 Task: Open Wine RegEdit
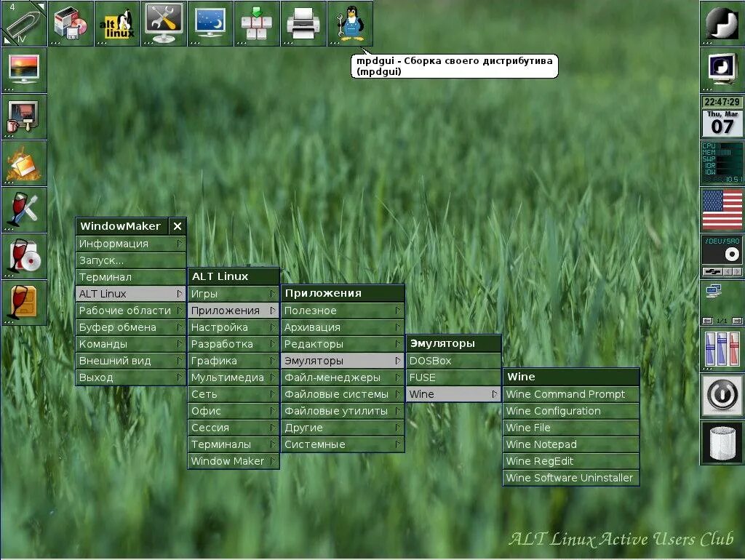click(x=570, y=461)
